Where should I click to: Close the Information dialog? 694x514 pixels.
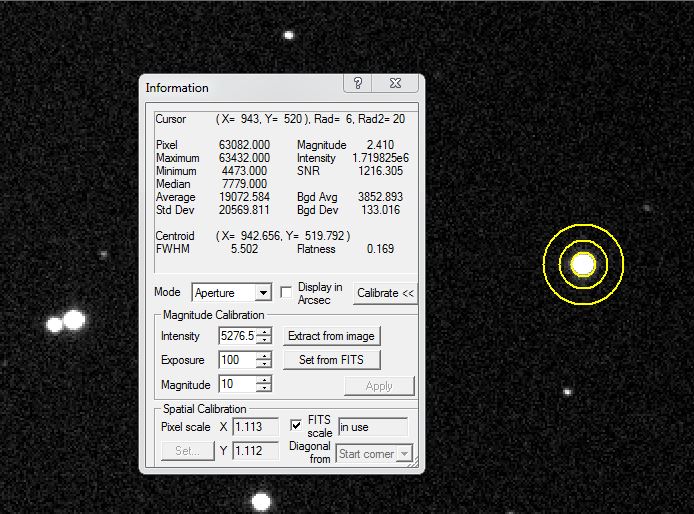[397, 84]
